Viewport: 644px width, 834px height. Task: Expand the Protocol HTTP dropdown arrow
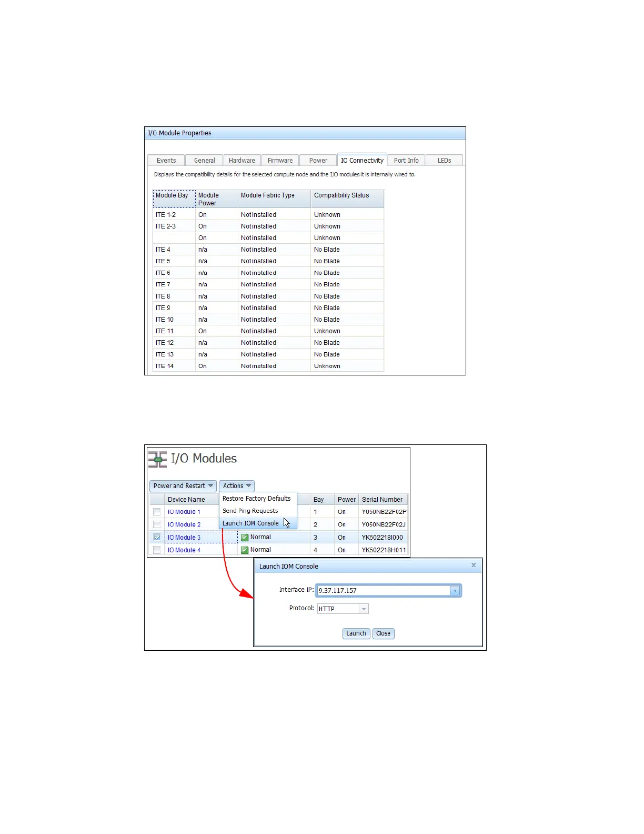pyautogui.click(x=364, y=609)
